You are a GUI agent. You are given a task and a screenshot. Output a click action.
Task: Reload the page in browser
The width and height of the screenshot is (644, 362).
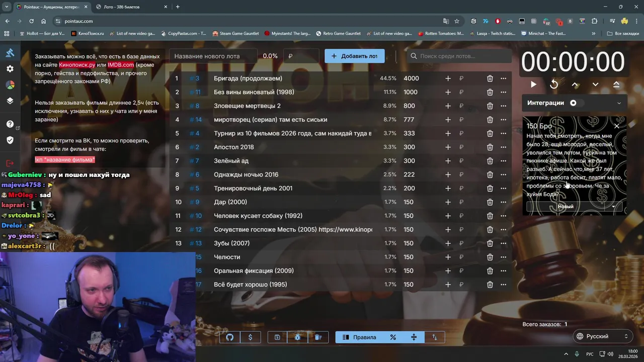(x=31, y=21)
